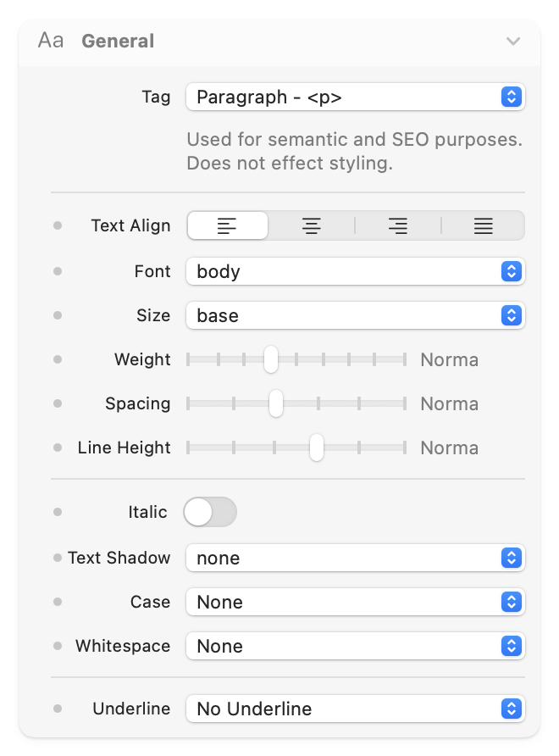Screen dimensions: 559x756
Task: Click the Weight slider handle
Action: click(x=270, y=359)
